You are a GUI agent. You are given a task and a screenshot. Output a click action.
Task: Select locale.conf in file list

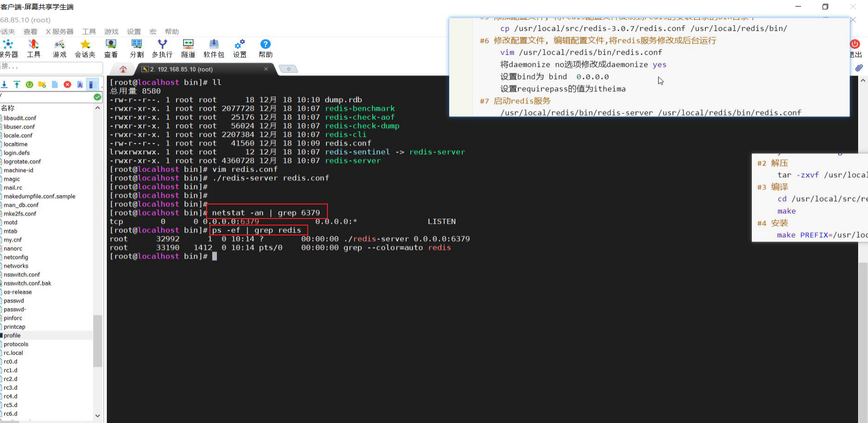click(18, 136)
